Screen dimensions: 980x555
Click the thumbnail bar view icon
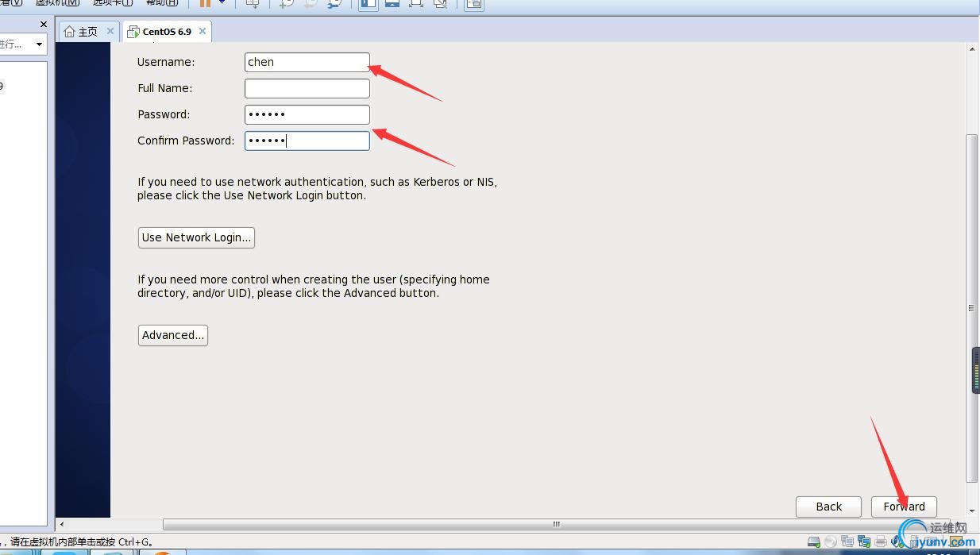coord(392,4)
